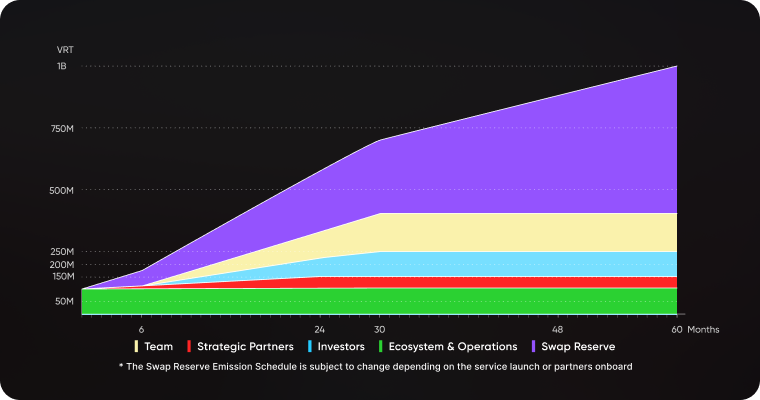Select the Team legend label text
Screen dimensions: 760x400
[x=158, y=346]
